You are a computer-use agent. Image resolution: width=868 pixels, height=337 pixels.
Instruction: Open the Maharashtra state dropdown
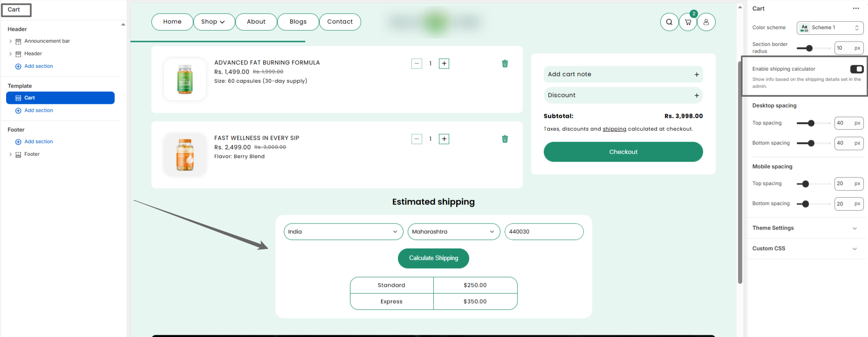tap(454, 232)
